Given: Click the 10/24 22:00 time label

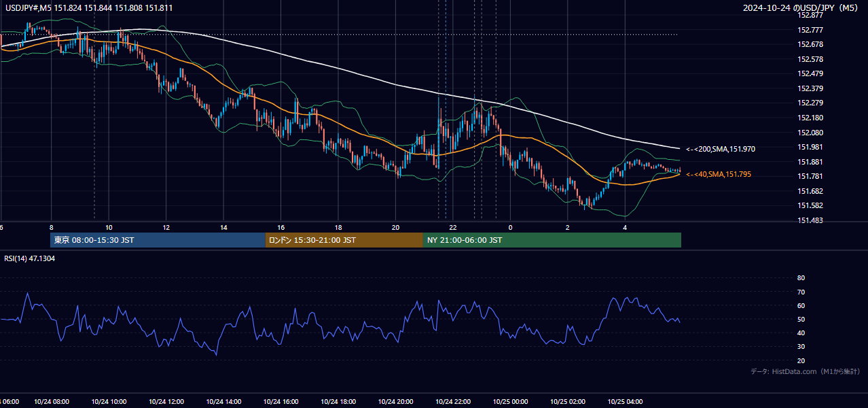Looking at the screenshot, I should point(453,401).
